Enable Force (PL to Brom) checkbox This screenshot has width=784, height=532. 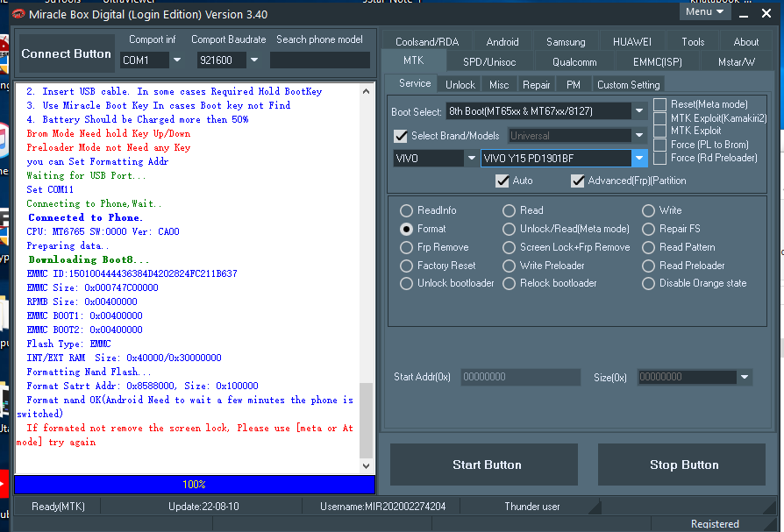click(x=660, y=145)
